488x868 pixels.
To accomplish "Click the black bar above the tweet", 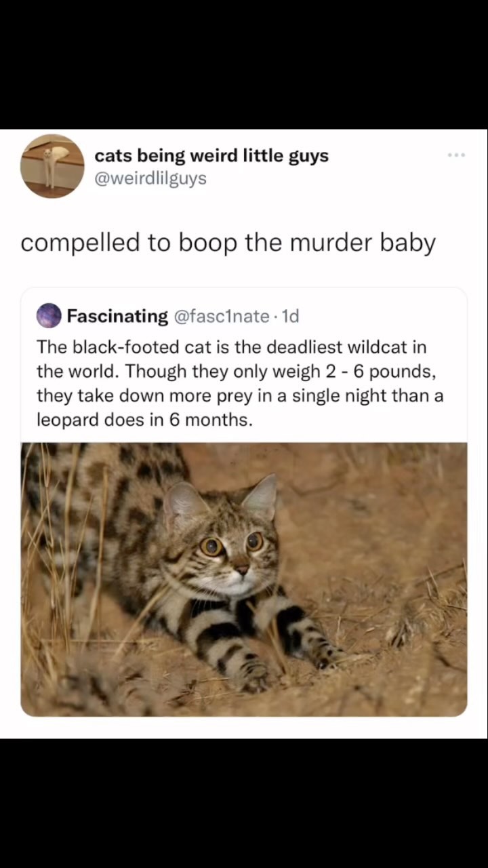I will (244, 64).
